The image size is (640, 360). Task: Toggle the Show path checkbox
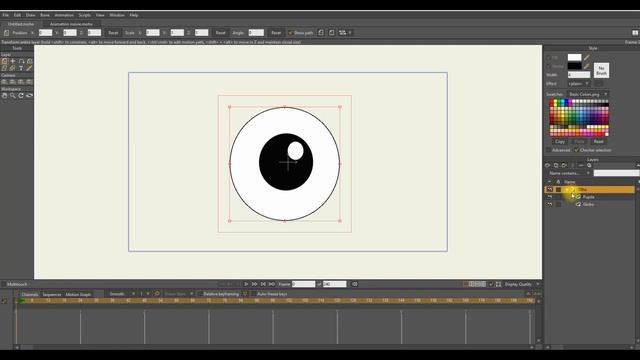point(291,33)
